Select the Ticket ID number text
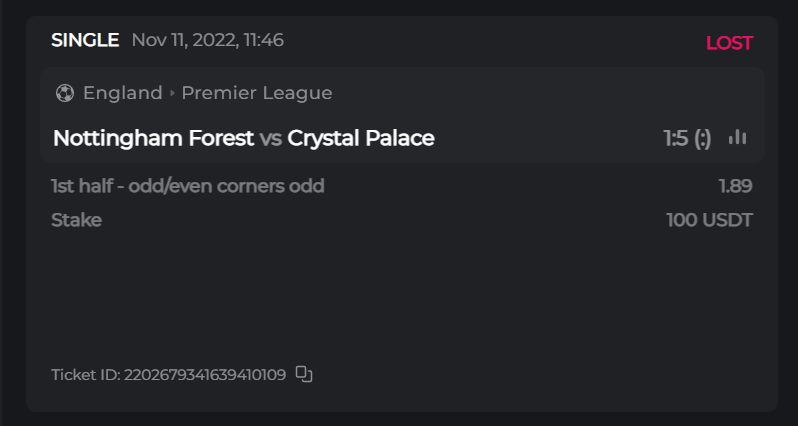Screen dimensions: 798x426 (204, 375)
